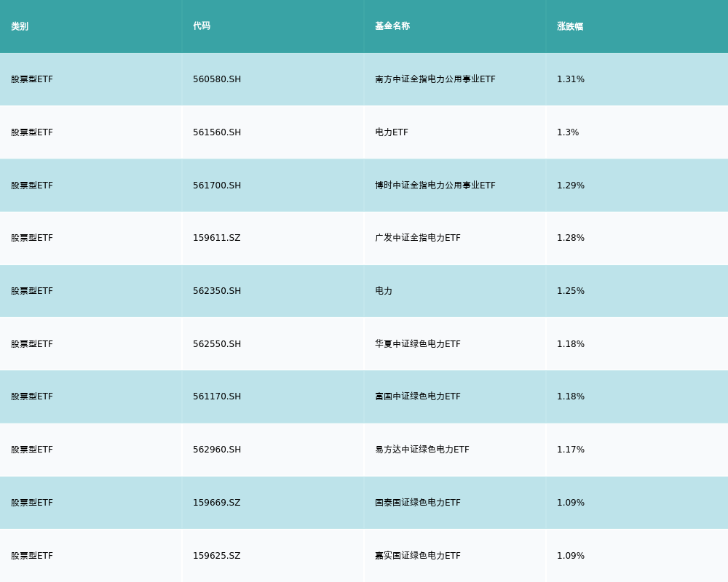Screen dimensions: 728x582
Task: Select the fund code 159625.SZ
Action: pyautogui.click(x=216, y=556)
